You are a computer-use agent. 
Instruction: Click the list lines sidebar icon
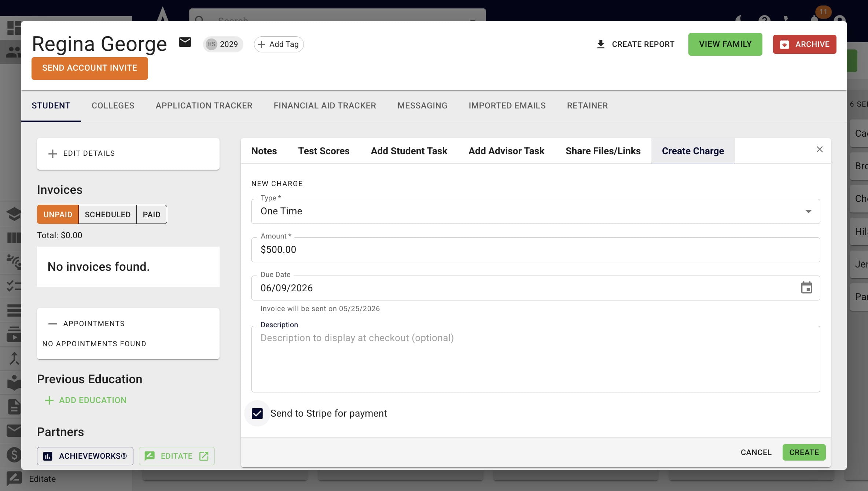click(x=14, y=310)
